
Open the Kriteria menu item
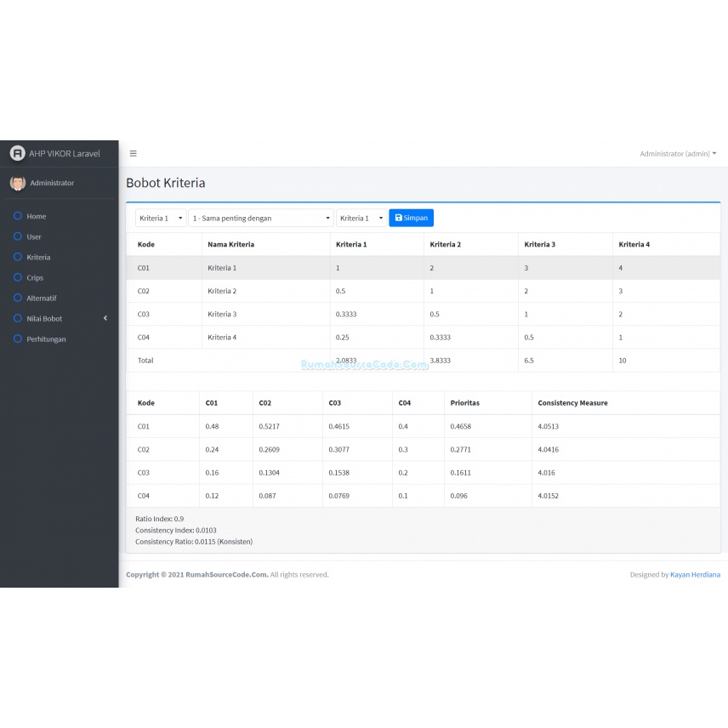(x=38, y=257)
